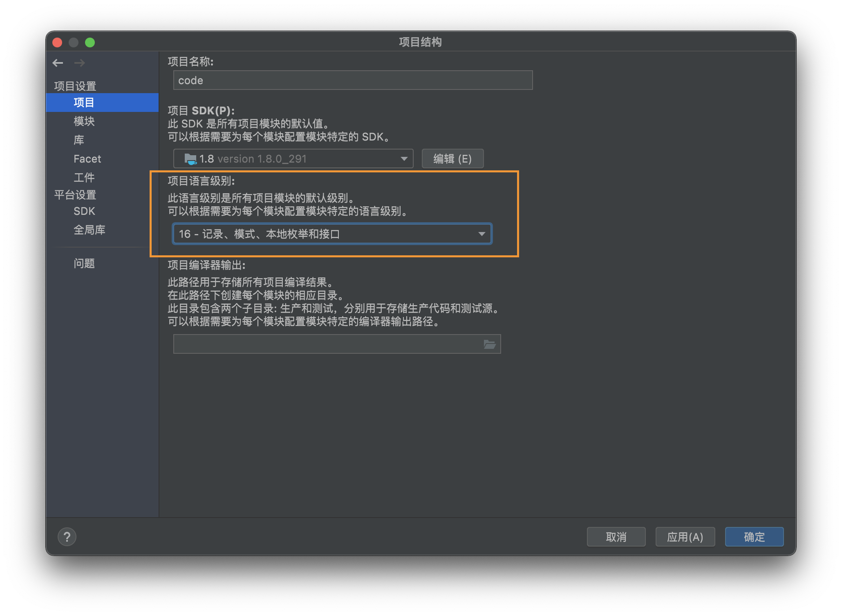Click the JDK folder icon in SDK selector
This screenshot has width=842, height=616.
[x=190, y=159]
